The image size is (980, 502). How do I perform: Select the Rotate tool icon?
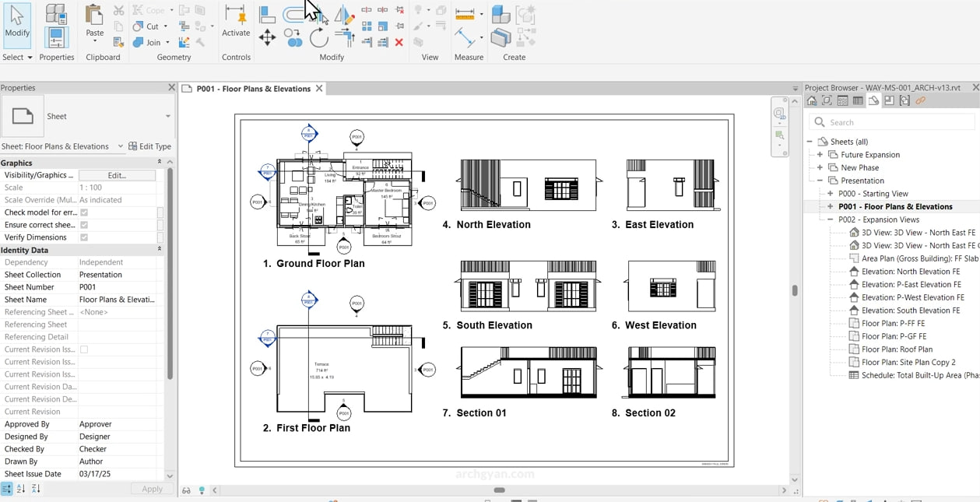pos(318,37)
